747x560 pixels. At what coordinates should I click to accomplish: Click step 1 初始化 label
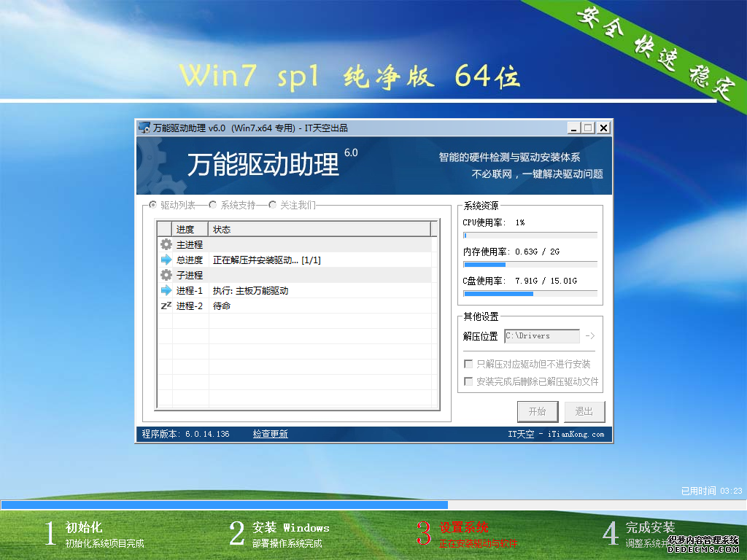pos(84,528)
